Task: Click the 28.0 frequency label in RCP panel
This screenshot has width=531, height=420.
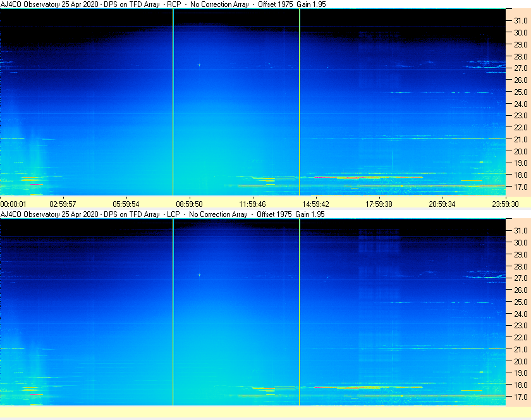Action: [521, 56]
